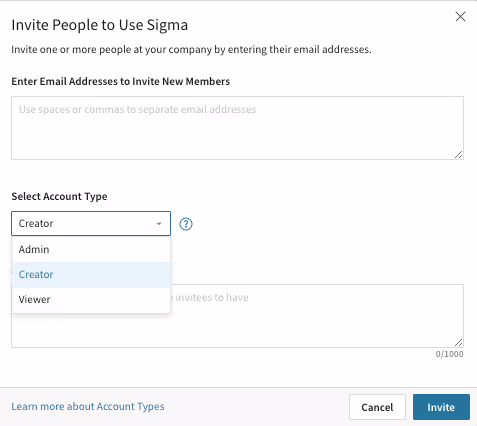Choose Viewer account type option
Screen dimensions: 477x426
[x=91, y=300]
